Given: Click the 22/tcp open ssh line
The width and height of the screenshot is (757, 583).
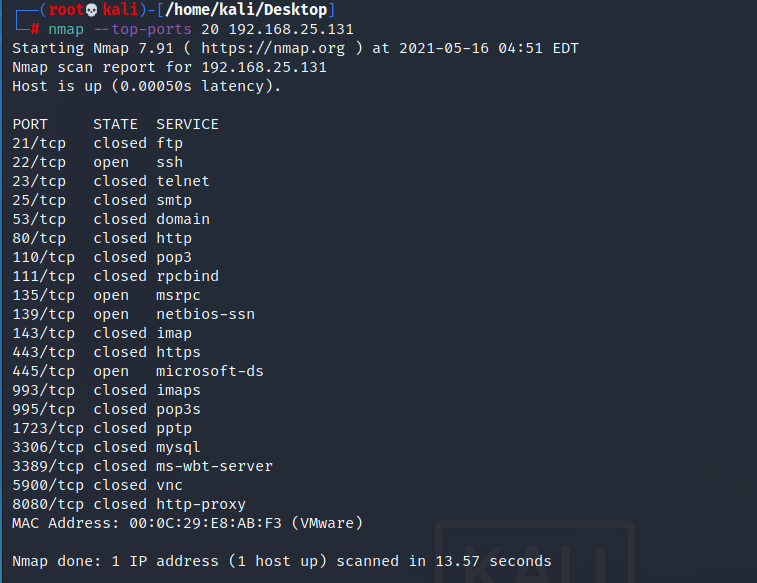Looking at the screenshot, I should click(x=98, y=162).
